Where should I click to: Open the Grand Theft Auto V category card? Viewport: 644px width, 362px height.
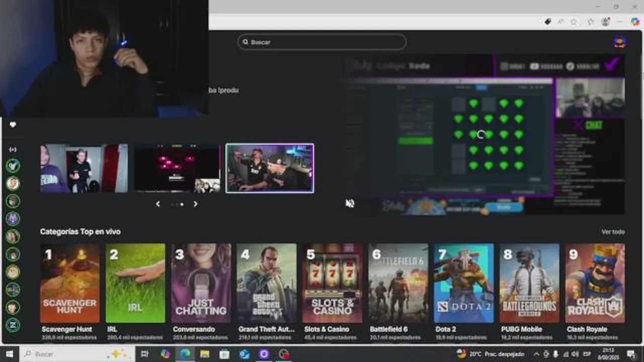pos(267,283)
